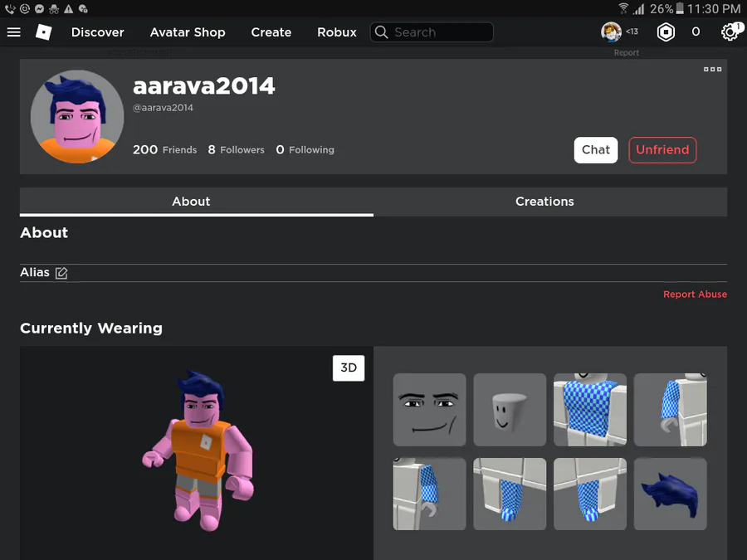
Task: Click the Report link under the header
Action: click(x=626, y=52)
